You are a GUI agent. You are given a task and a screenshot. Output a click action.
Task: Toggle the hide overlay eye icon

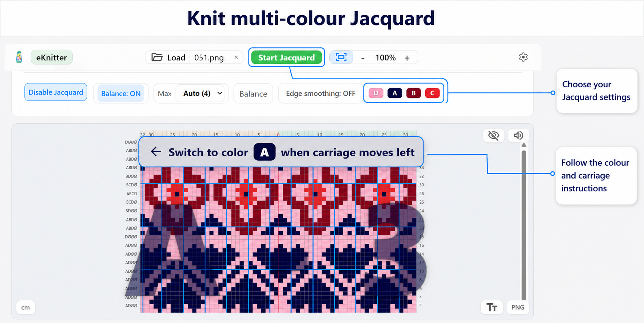(494, 135)
